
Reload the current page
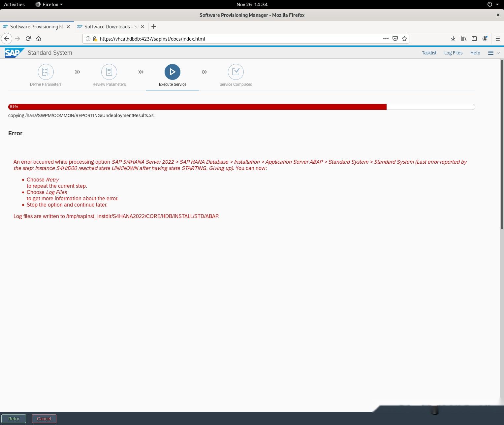coord(28,39)
